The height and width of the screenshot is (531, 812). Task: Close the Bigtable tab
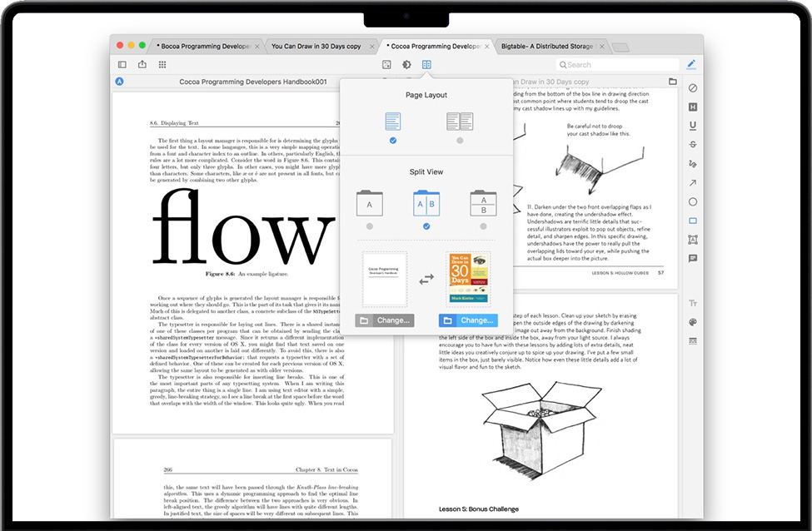tap(602, 47)
